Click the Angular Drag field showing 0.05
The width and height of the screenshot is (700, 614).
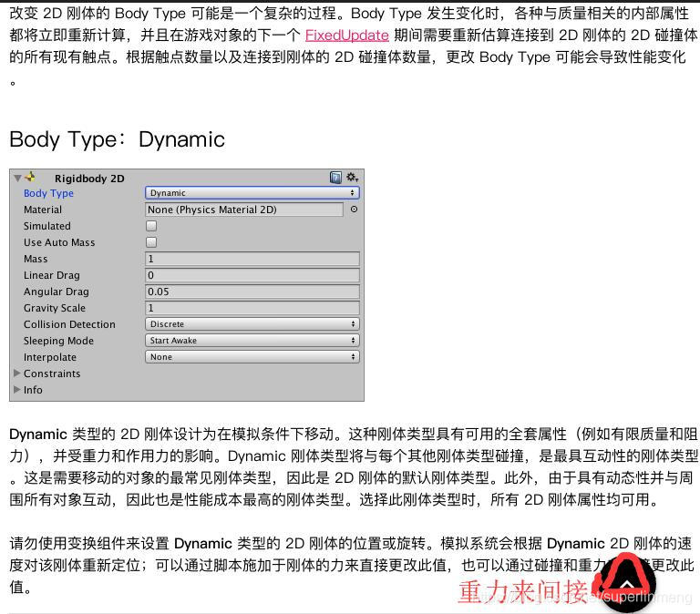(x=252, y=292)
